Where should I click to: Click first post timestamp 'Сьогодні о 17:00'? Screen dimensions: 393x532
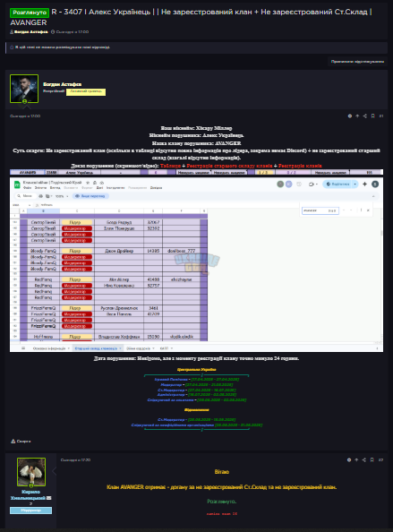click(x=25, y=116)
